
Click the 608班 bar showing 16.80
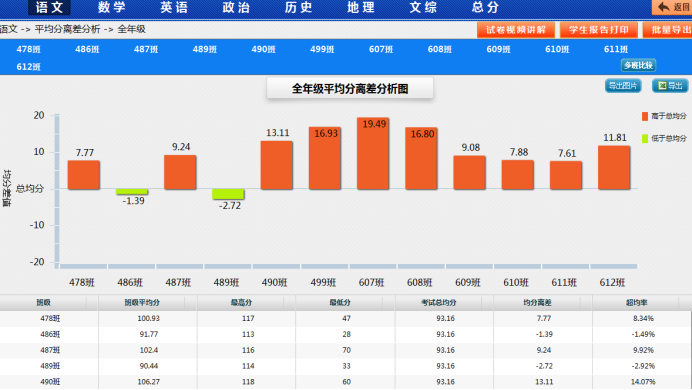[421, 158]
